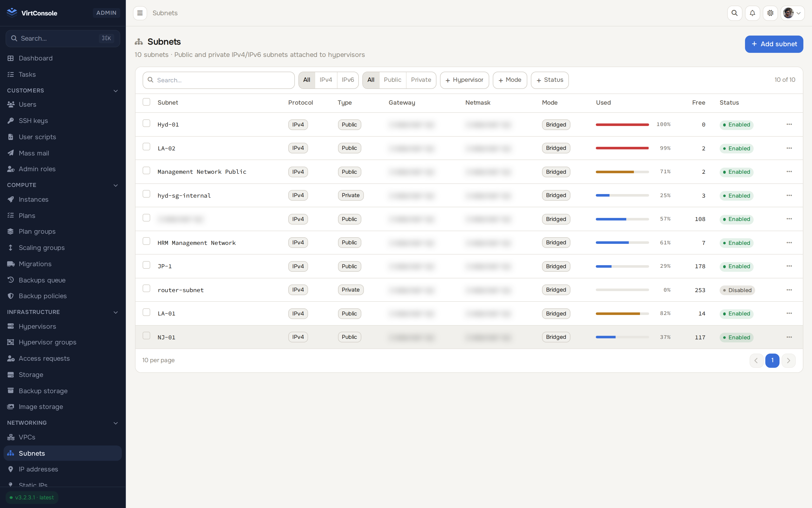The height and width of the screenshot is (508, 812).
Task: Open the top bar search icon
Action: point(735,13)
